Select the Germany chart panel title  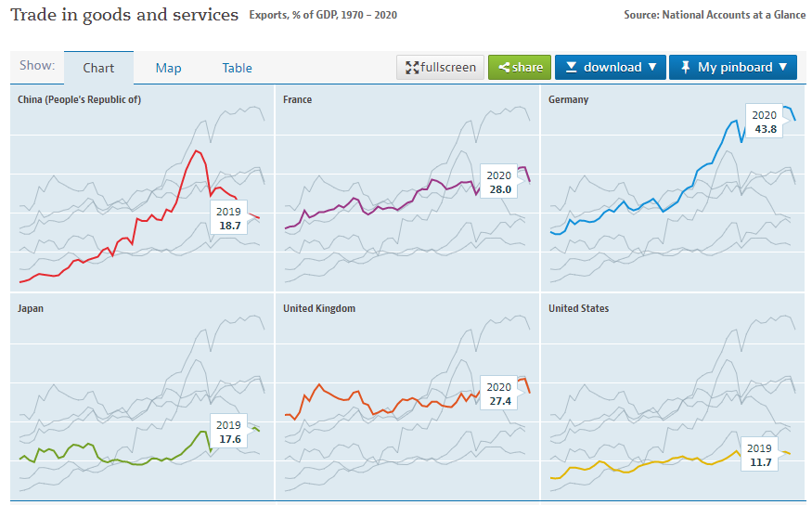569,99
